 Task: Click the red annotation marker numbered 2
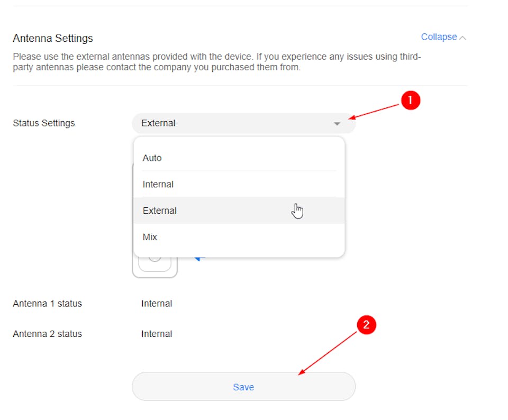tap(366, 325)
